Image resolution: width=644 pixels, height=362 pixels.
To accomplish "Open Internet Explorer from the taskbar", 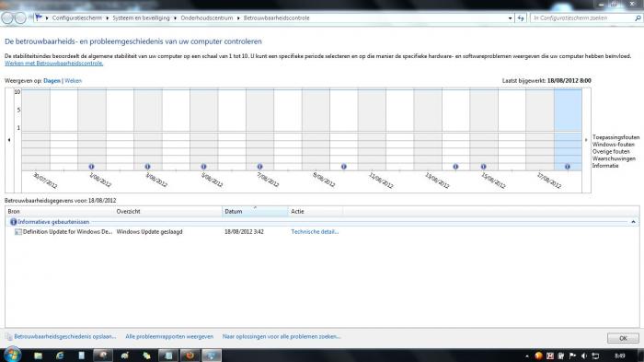I will [x=60, y=356].
